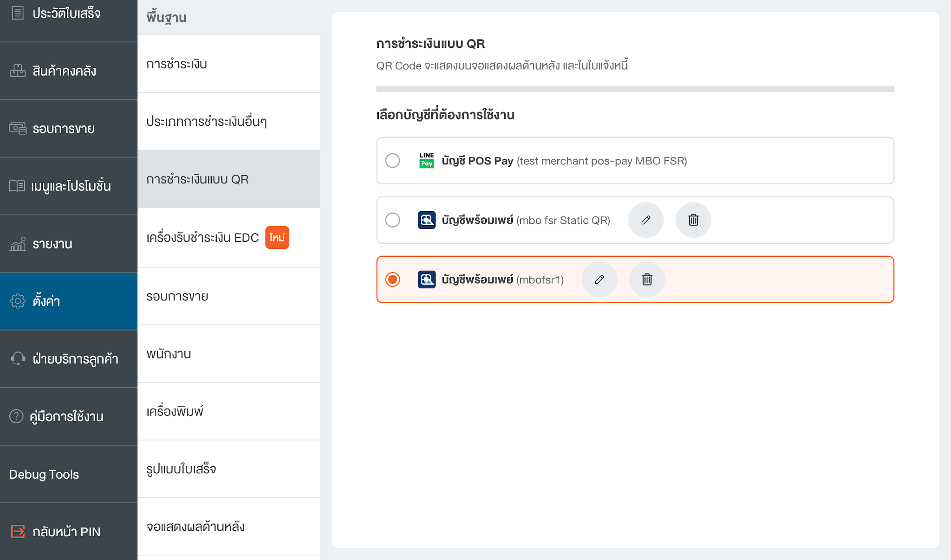Screen dimensions: 951x560
Task: Click the menu and promotion book icon
Action: point(17,186)
